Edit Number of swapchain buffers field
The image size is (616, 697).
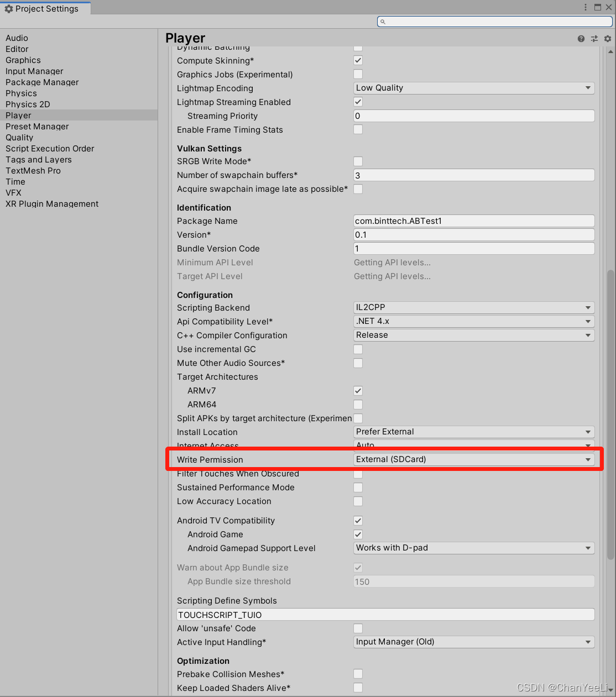(x=474, y=175)
